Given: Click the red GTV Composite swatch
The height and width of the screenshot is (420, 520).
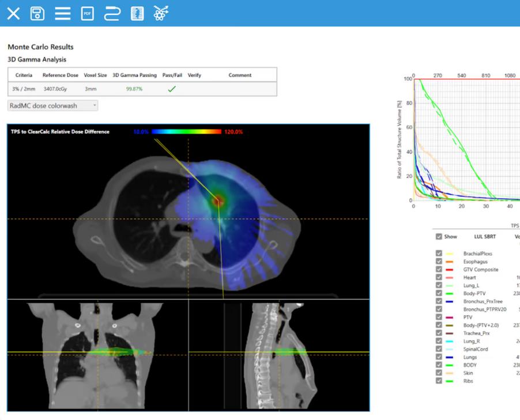Looking at the screenshot, I should [x=449, y=270].
